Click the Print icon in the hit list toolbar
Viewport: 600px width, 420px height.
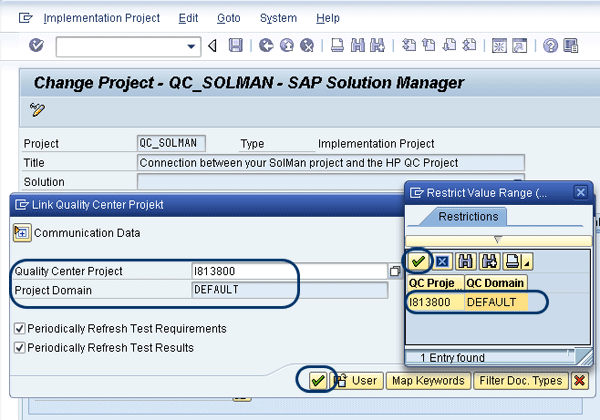(x=512, y=262)
